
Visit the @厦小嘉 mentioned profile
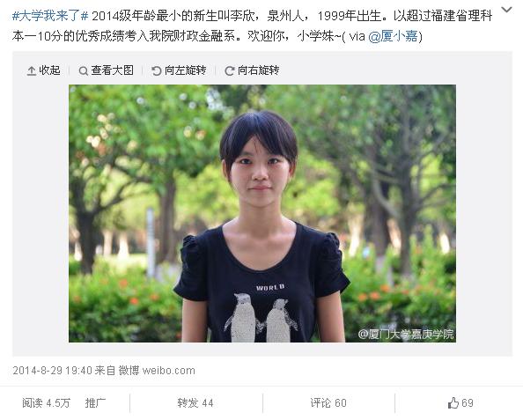tap(393, 36)
